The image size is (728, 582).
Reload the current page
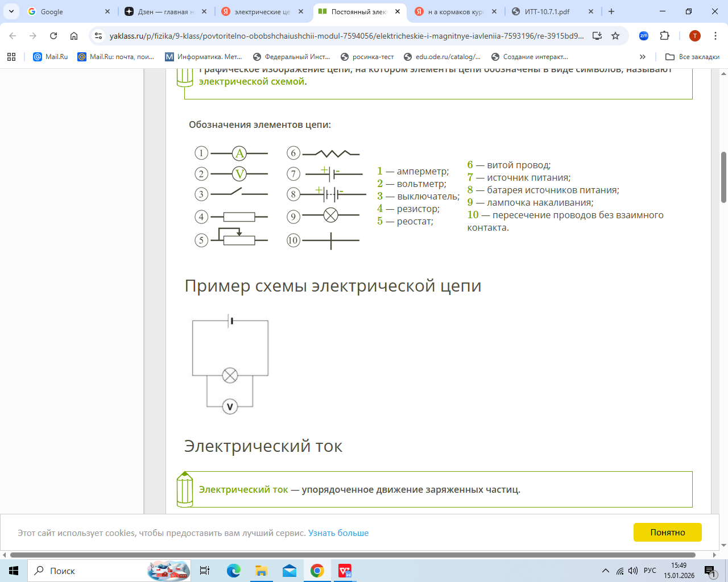(x=53, y=36)
